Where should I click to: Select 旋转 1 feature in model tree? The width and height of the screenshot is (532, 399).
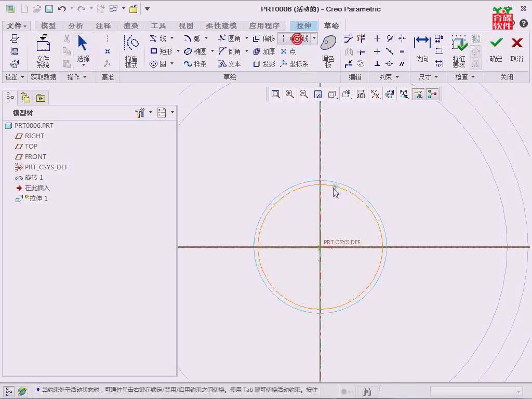point(29,178)
